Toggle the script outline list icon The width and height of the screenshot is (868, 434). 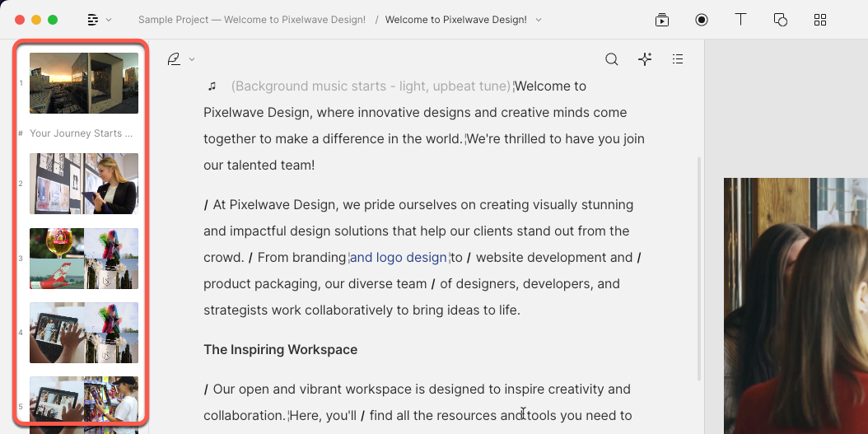[x=678, y=59]
